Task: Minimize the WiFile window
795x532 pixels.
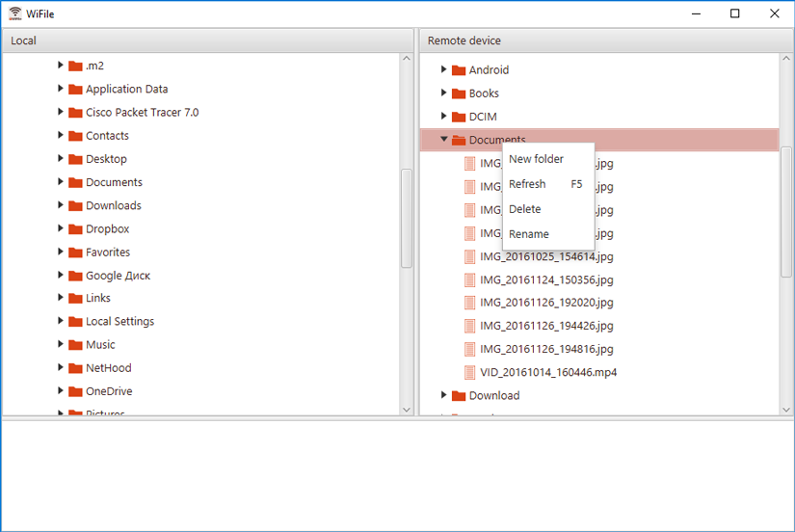Action: [x=696, y=13]
